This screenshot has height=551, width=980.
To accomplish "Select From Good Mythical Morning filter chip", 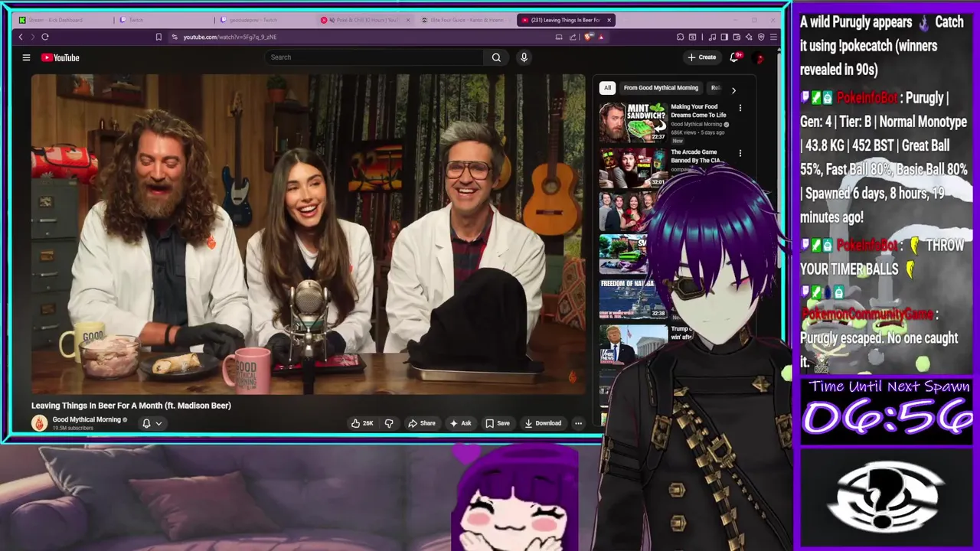I will pos(661,88).
